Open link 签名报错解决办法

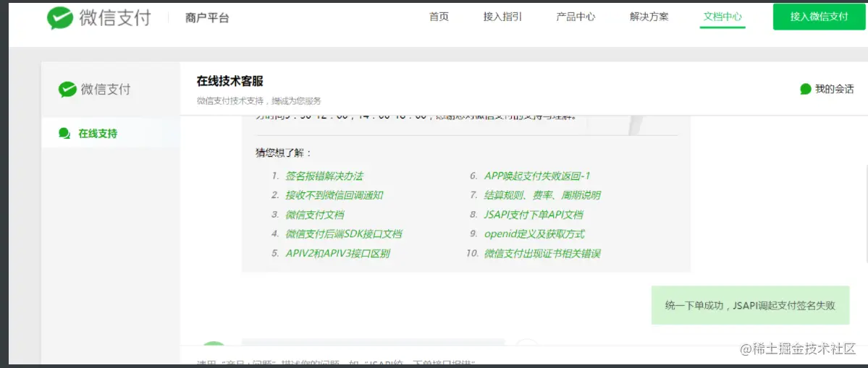pyautogui.click(x=324, y=176)
